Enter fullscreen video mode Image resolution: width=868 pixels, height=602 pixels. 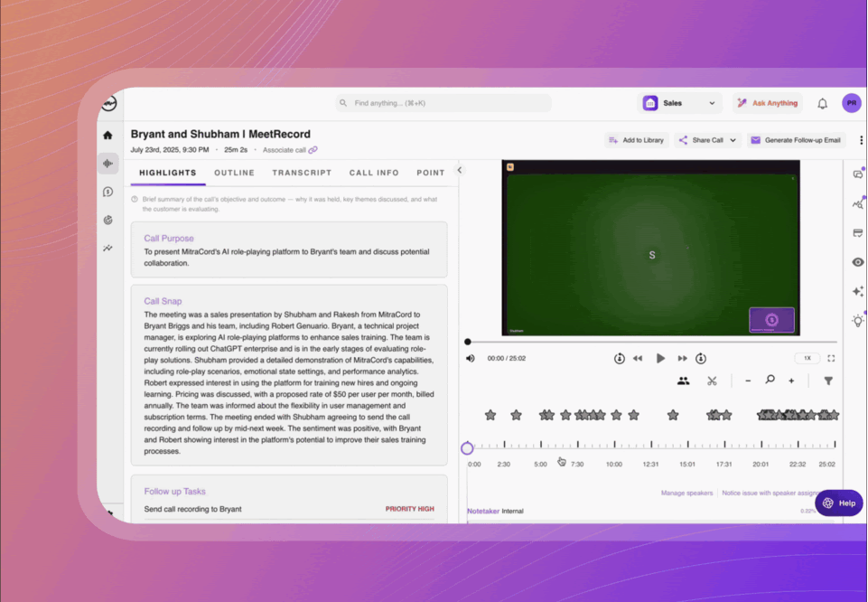tap(831, 358)
